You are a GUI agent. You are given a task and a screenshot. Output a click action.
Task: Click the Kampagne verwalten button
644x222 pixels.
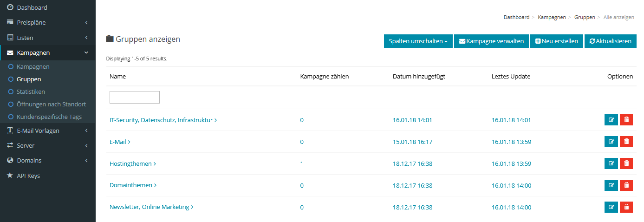[491, 41]
